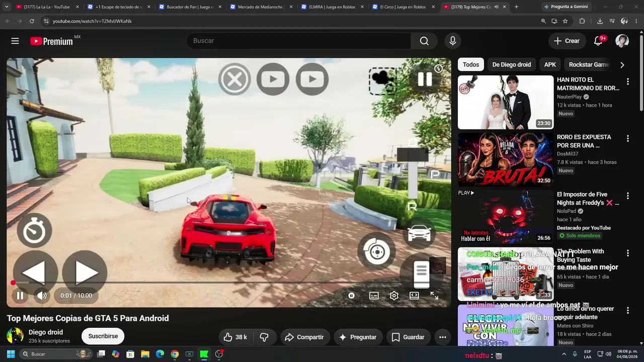Image resolution: width=644 pixels, height=362 pixels.
Task: Launch Microsoft Edge from the taskbar
Action: point(160,354)
